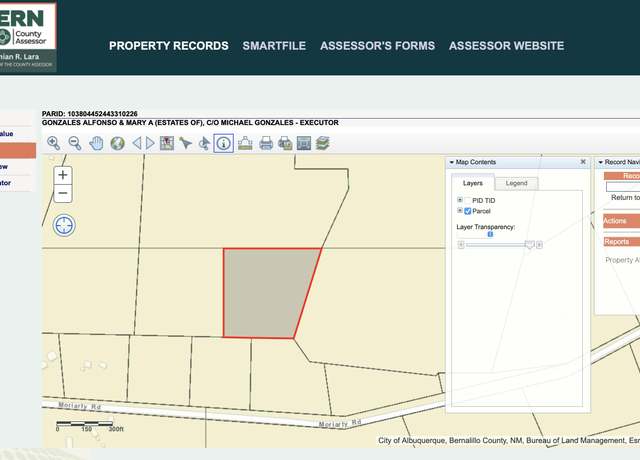The image size is (640, 460).
Task: Click the print-with-image export icon
Action: 285,143
